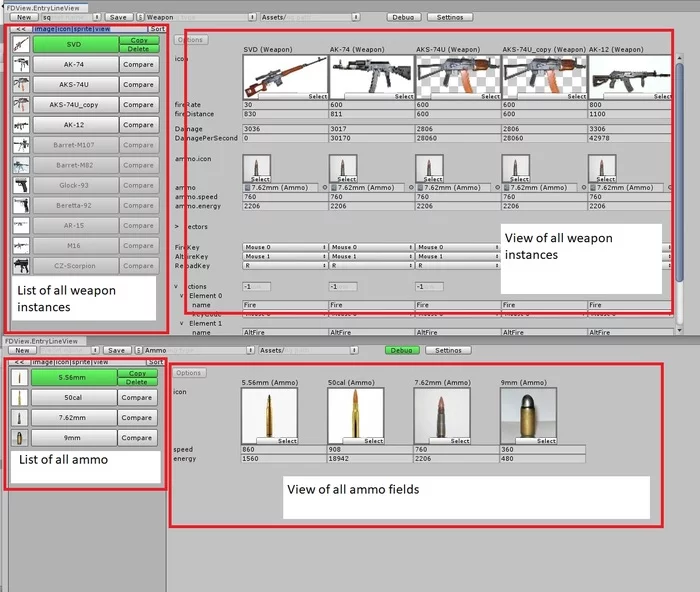The image size is (700, 592).
Task: Click the Barret-M107 row icon
Action: (x=21, y=145)
